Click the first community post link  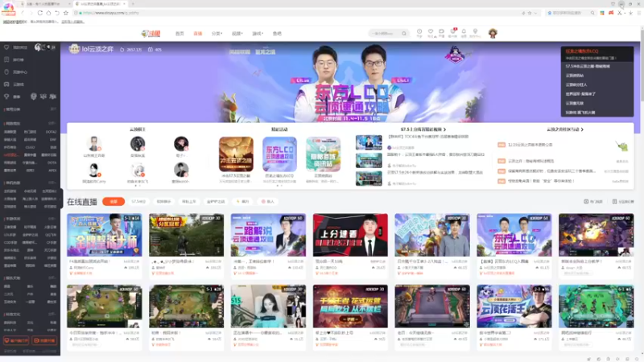tap(530, 145)
